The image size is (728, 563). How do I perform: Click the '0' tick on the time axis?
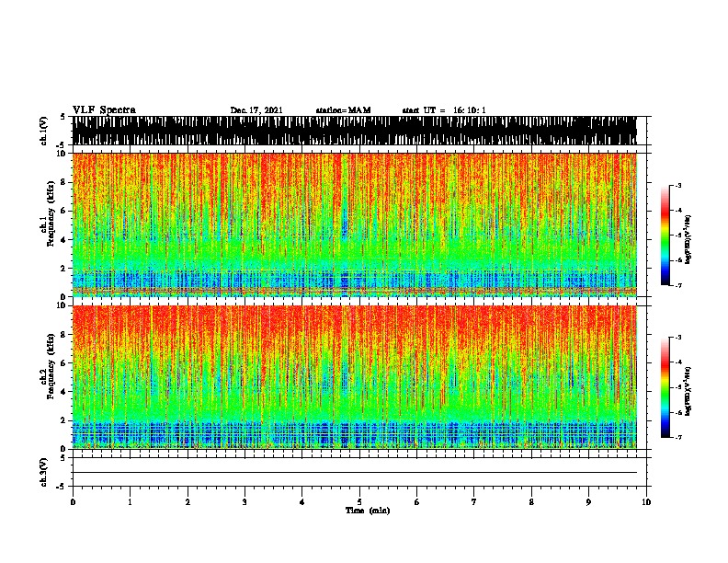(x=73, y=502)
